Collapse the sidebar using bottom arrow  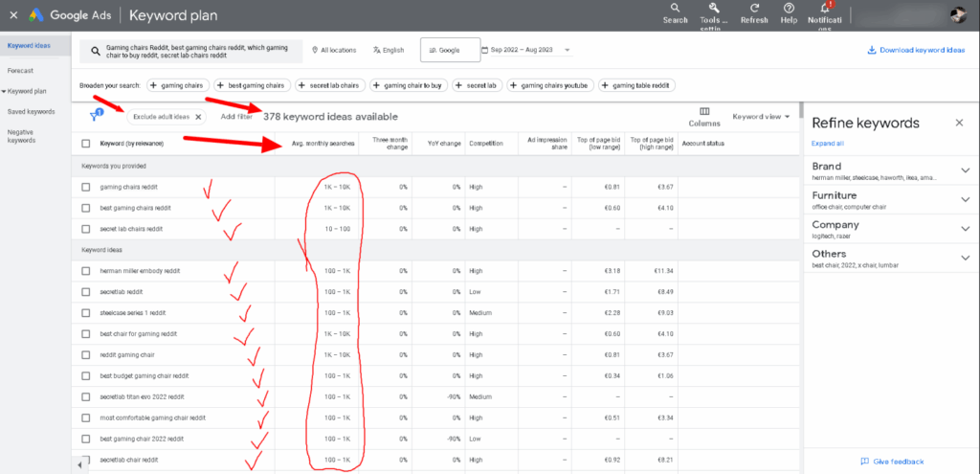(80, 465)
